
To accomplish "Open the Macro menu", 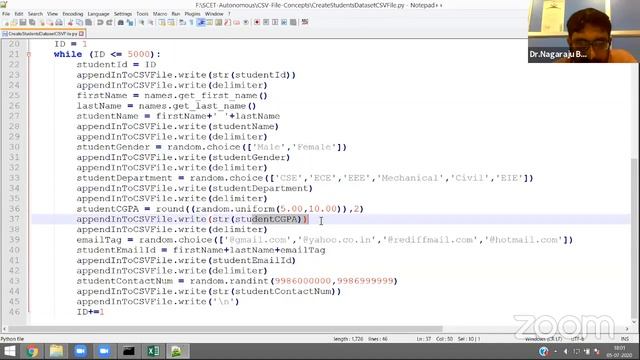I will coord(160,14).
